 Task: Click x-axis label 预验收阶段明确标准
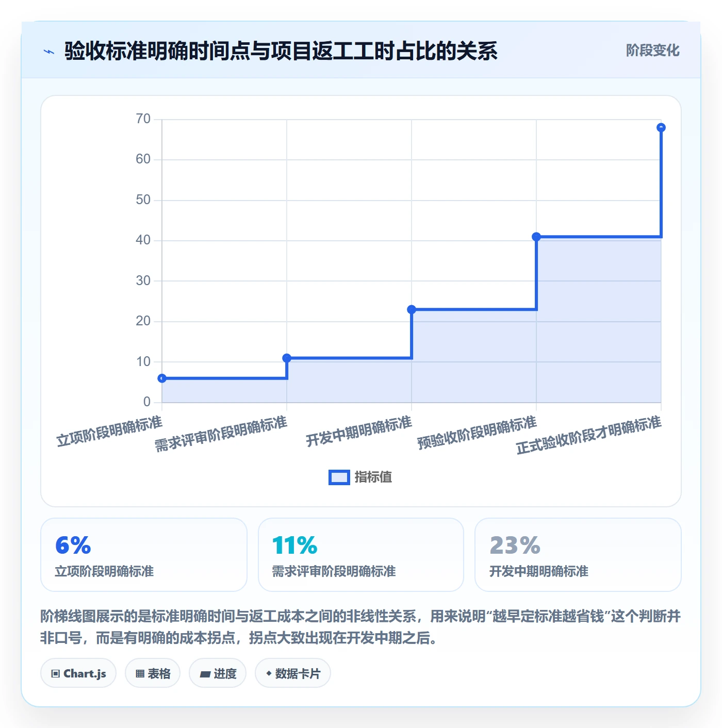[x=477, y=434]
